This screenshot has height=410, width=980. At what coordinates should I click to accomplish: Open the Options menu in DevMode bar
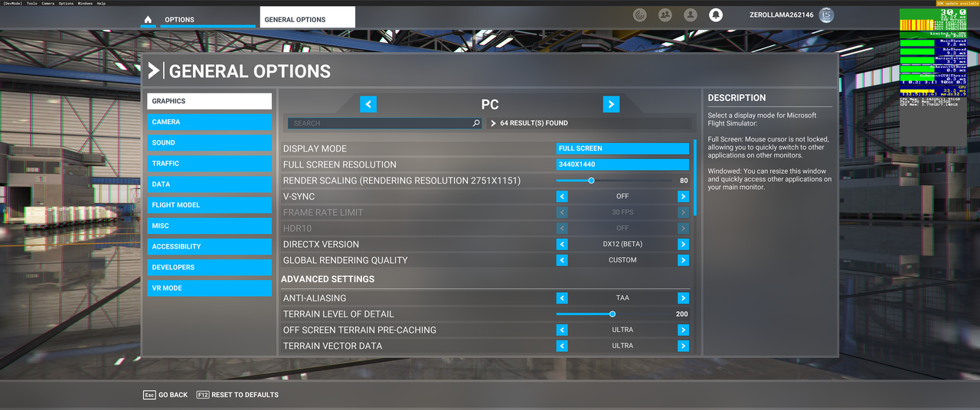tap(66, 3)
